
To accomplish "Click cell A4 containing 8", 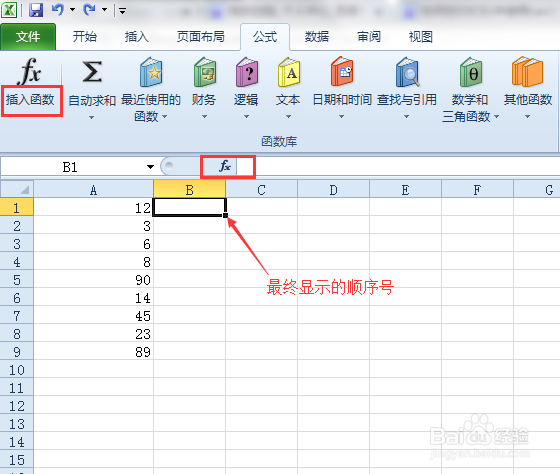I will tap(94, 261).
